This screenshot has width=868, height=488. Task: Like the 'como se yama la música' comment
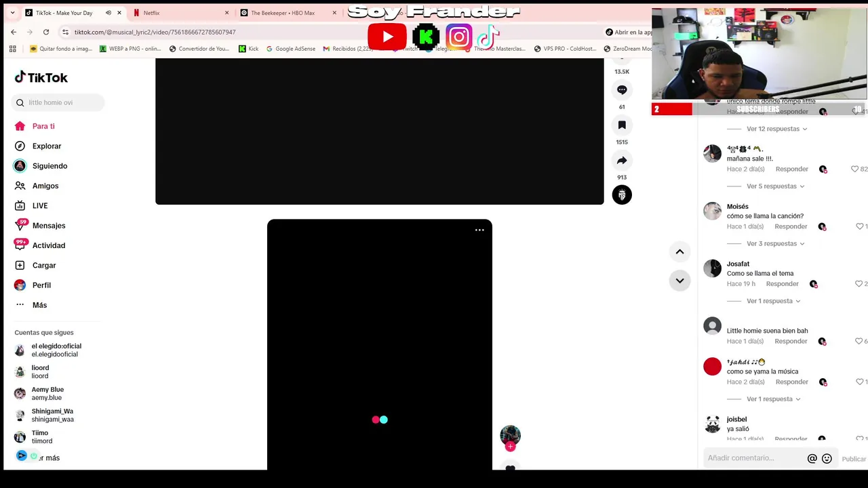(x=859, y=382)
